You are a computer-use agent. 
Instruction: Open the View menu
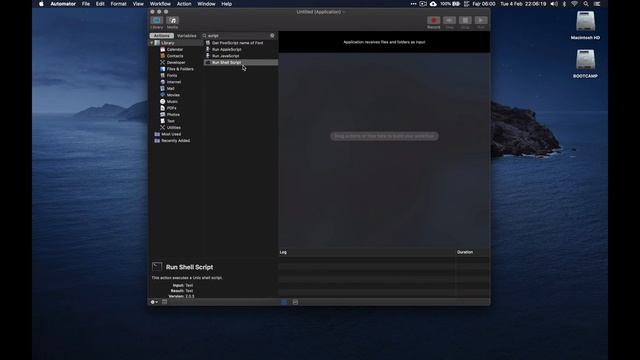click(138, 4)
